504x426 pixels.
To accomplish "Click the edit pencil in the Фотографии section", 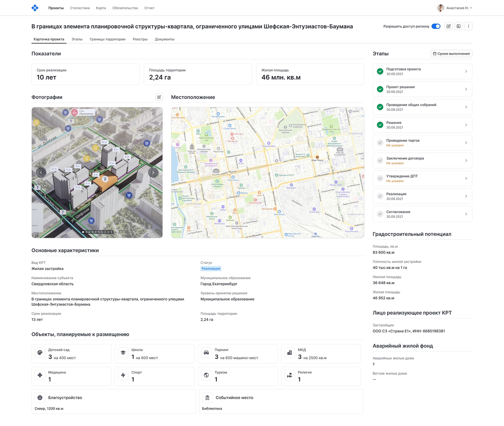I will [159, 97].
